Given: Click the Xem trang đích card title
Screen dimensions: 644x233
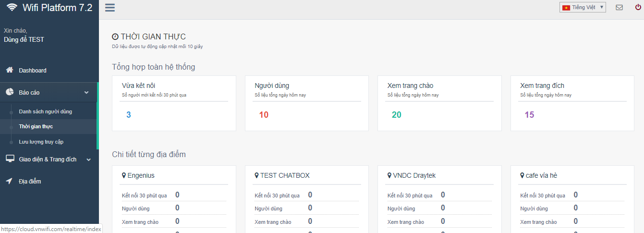Looking at the screenshot, I should click(543, 86).
